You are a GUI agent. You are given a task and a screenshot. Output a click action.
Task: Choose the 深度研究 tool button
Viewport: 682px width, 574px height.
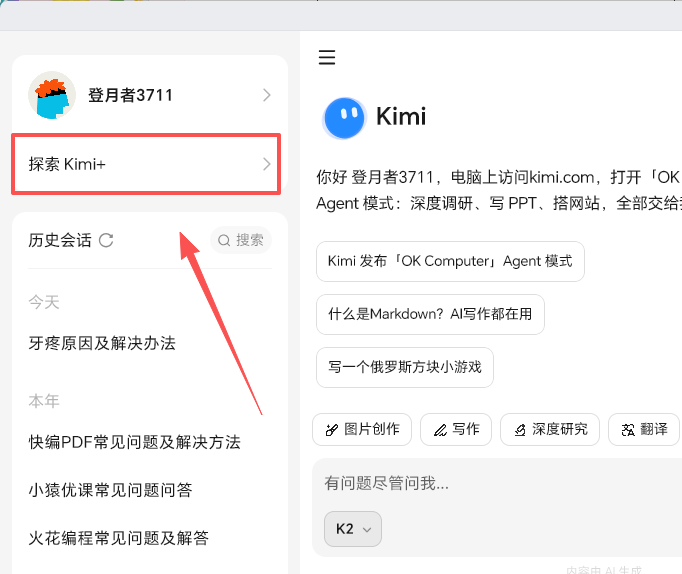pyautogui.click(x=550, y=430)
